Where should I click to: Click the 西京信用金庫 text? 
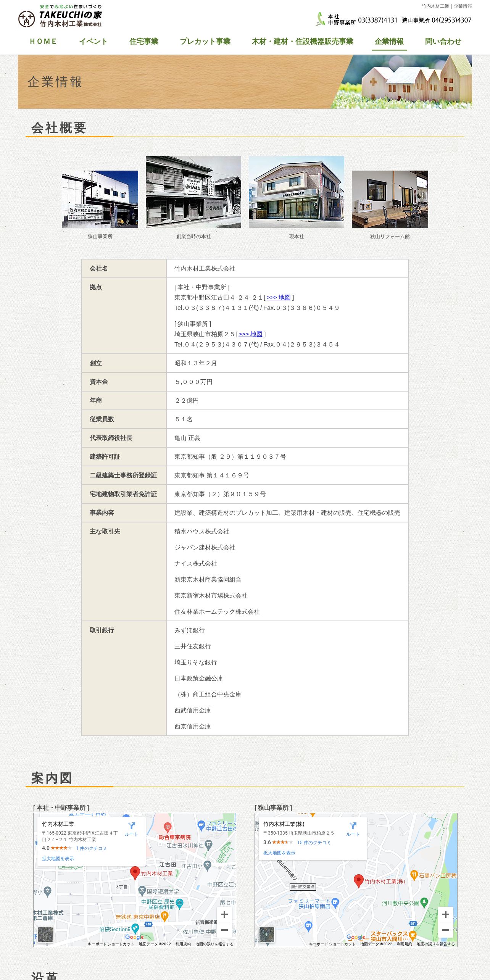(193, 727)
